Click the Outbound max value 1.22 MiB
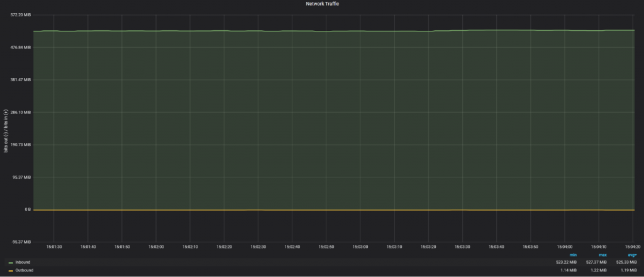This screenshot has width=644, height=277. tap(598, 270)
